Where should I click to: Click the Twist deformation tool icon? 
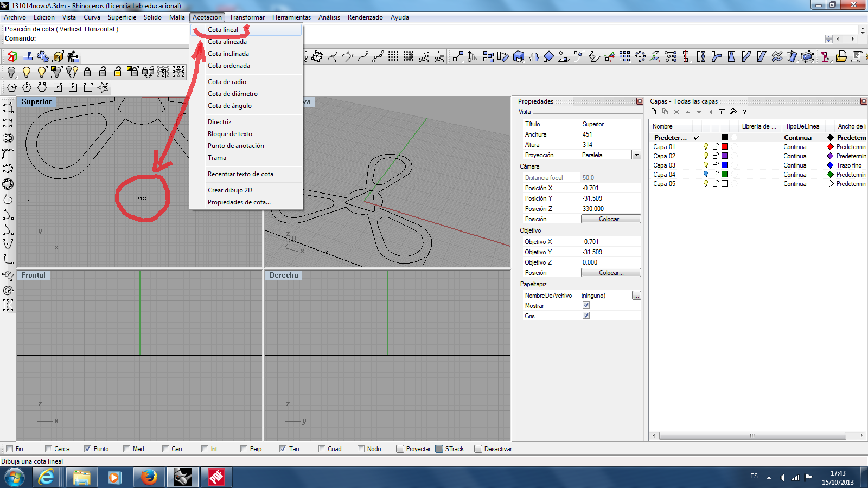pos(701,56)
